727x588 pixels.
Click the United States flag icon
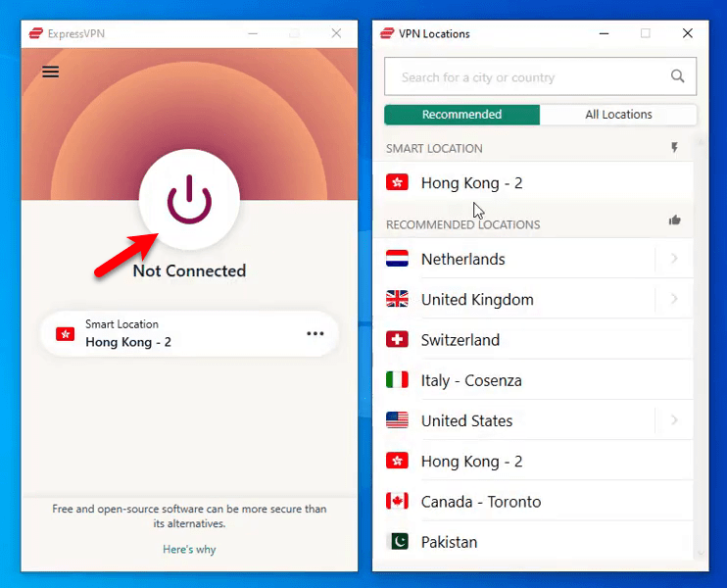[397, 420]
